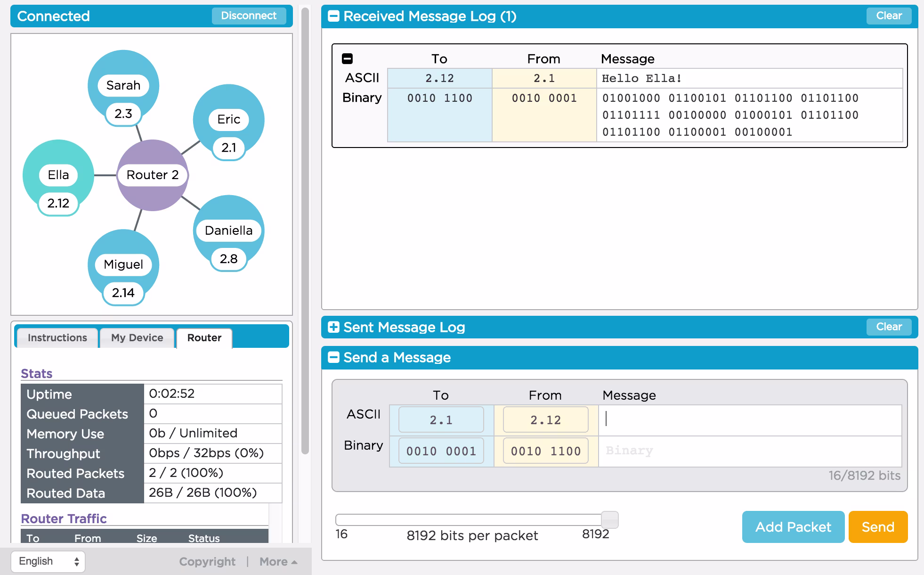This screenshot has width=924, height=575.
Task: Switch to the My Device tab
Action: pos(137,338)
